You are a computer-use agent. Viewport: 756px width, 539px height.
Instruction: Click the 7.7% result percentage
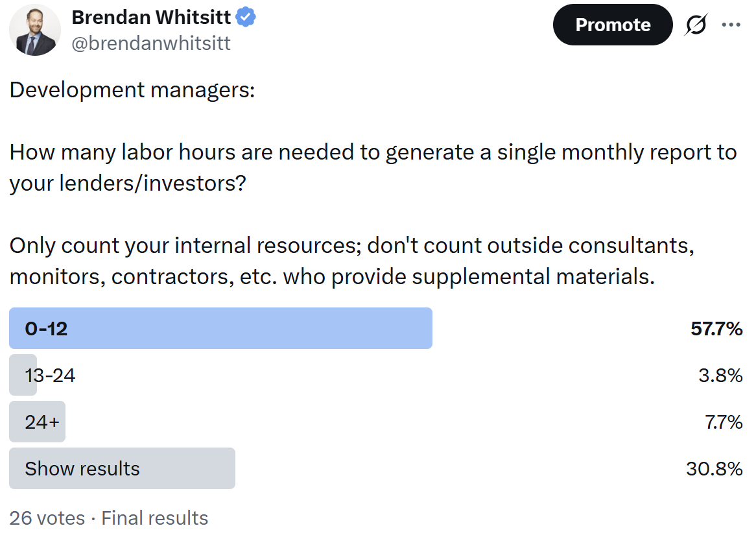[723, 422]
